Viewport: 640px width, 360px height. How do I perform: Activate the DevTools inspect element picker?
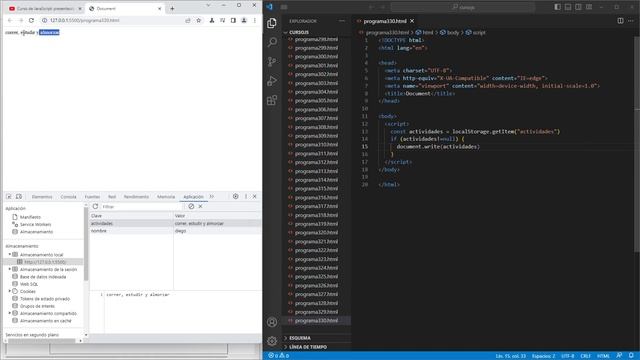click(x=9, y=197)
